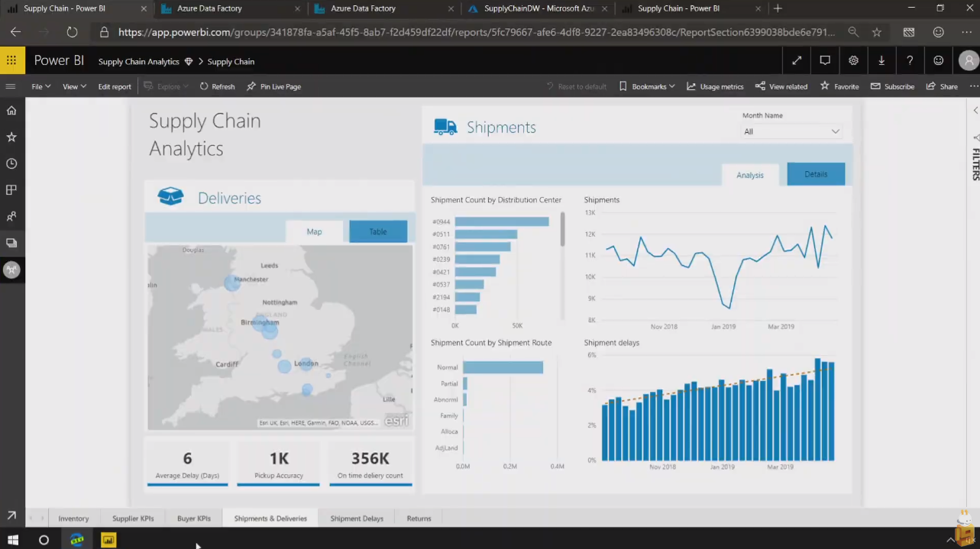Toggle the navigation pane hamburger icon
980x549 pixels.
(x=11, y=86)
